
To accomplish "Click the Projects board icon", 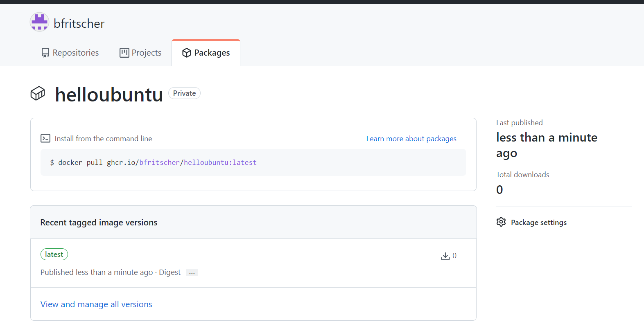I will [124, 53].
